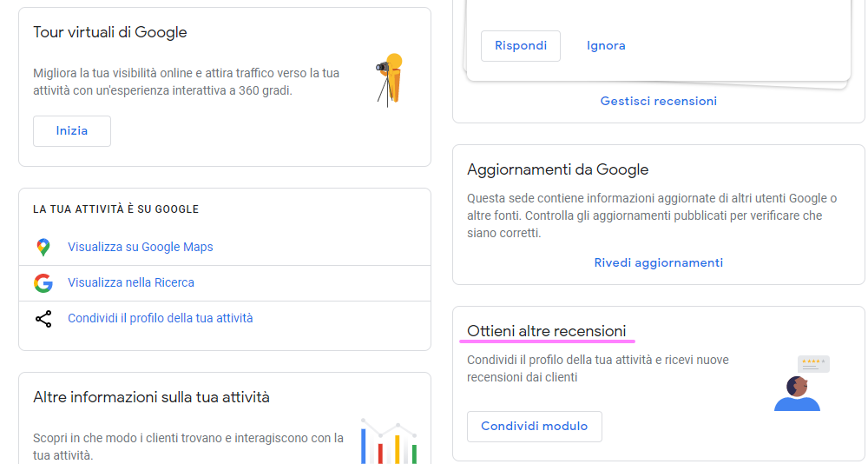Image resolution: width=868 pixels, height=464 pixels.
Task: Click Altre informazioni sulla tua attività heading
Action: [152, 398]
